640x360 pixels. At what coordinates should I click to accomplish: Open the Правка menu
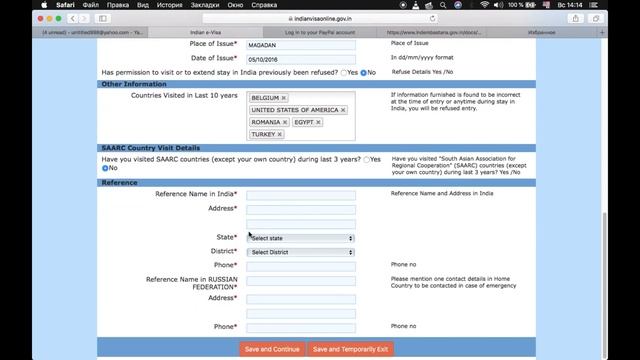118,5
